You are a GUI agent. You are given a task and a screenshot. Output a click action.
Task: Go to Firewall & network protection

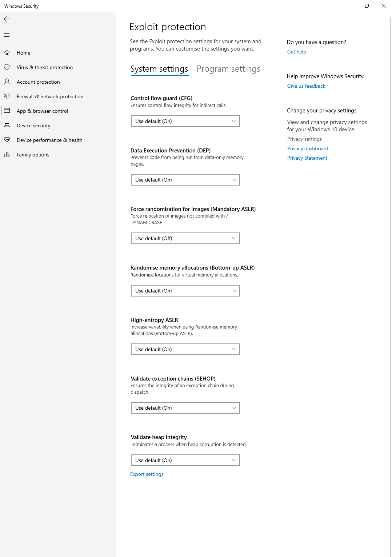pos(50,96)
